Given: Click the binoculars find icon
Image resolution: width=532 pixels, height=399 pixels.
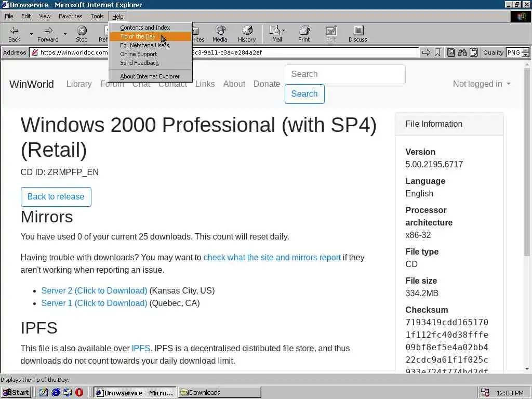Looking at the screenshot, I should coord(462,52).
